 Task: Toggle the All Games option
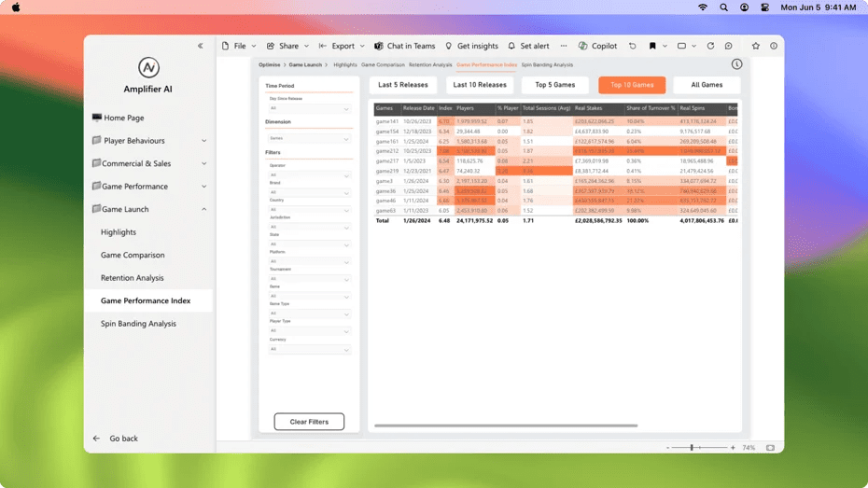click(707, 85)
